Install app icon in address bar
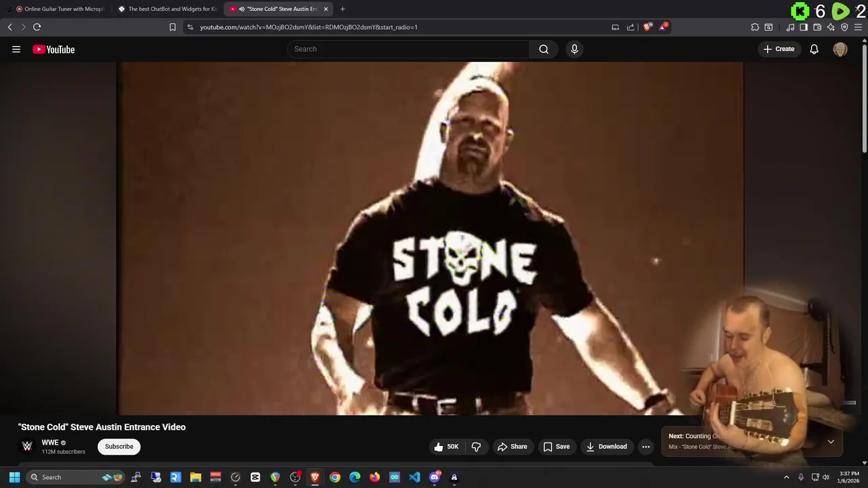 coord(615,27)
